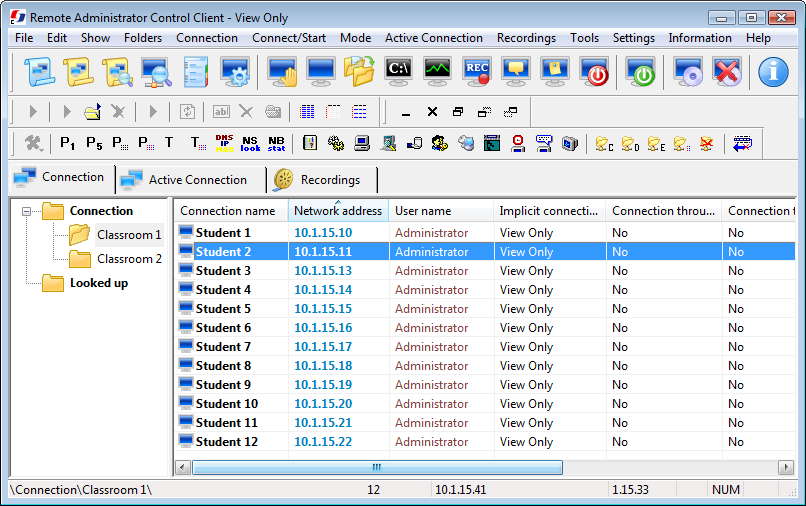This screenshot has height=506, width=806.
Task: Click the plain blue monitor view-only icon
Action: coord(321,71)
